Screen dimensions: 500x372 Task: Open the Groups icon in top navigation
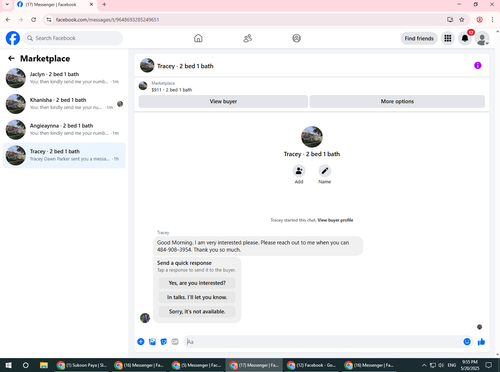tap(296, 38)
